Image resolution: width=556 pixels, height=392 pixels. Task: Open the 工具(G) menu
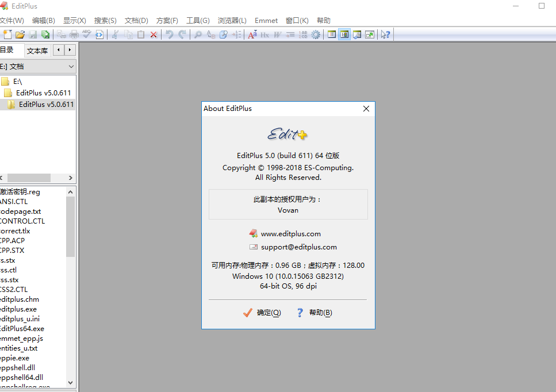[198, 20]
